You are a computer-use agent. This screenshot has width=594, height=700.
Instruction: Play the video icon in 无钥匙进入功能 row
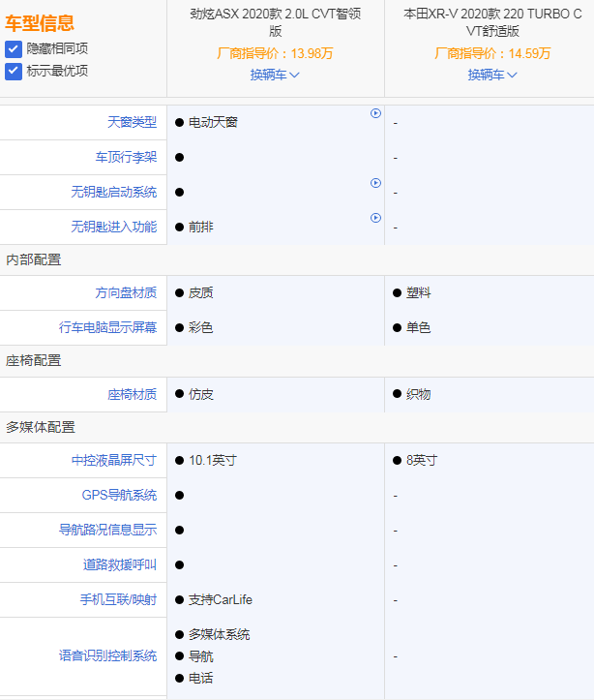pyautogui.click(x=375, y=218)
